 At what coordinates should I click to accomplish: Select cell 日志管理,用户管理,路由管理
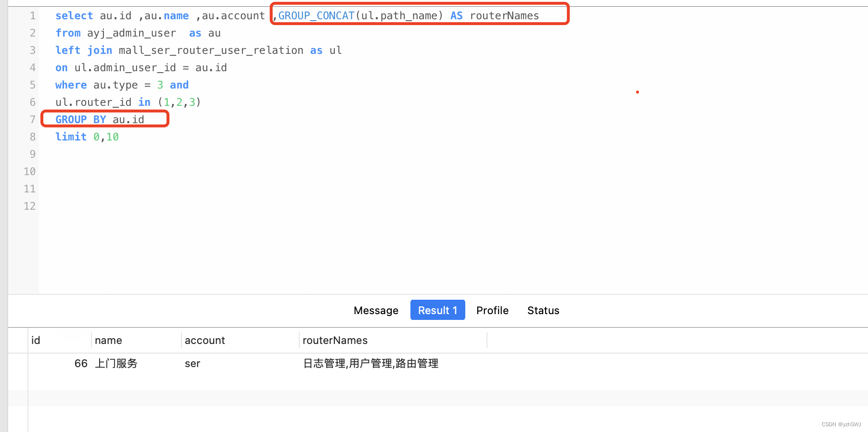pyautogui.click(x=371, y=363)
